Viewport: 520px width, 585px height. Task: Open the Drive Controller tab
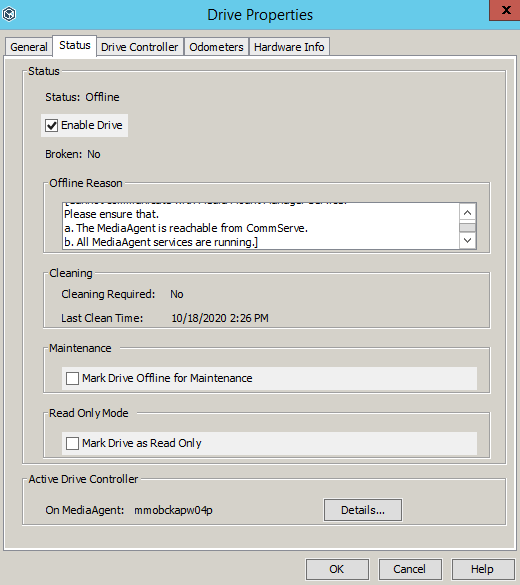point(140,47)
